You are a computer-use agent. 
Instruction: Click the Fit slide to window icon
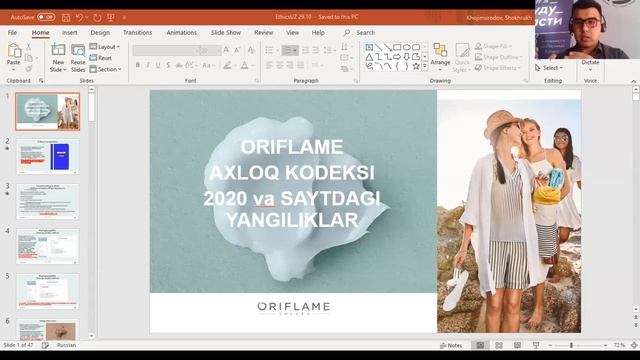click(x=634, y=345)
